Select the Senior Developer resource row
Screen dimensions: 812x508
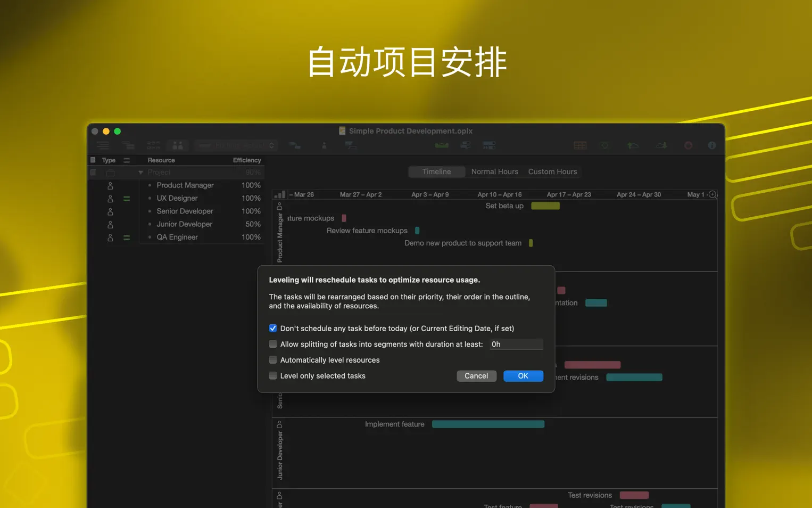click(x=176, y=211)
